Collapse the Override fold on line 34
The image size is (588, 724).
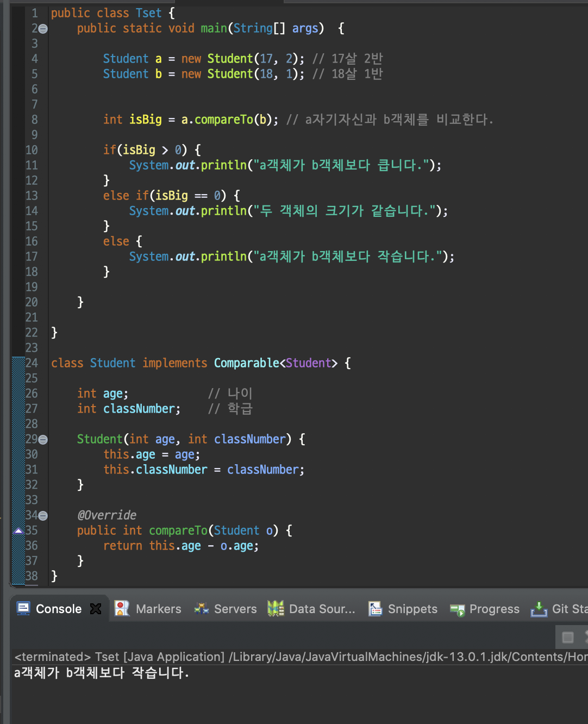(43, 516)
